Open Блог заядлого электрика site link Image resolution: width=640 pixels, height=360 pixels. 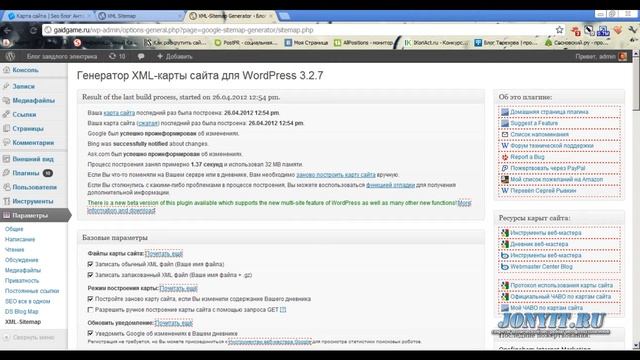(x=62, y=56)
